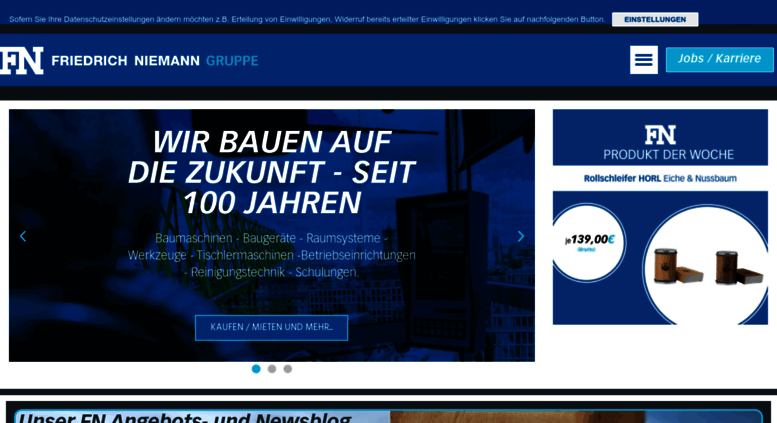Click the 'Wir bauen auf die Zukunft' slide headline
This screenshot has width=777, height=423.
[272, 172]
